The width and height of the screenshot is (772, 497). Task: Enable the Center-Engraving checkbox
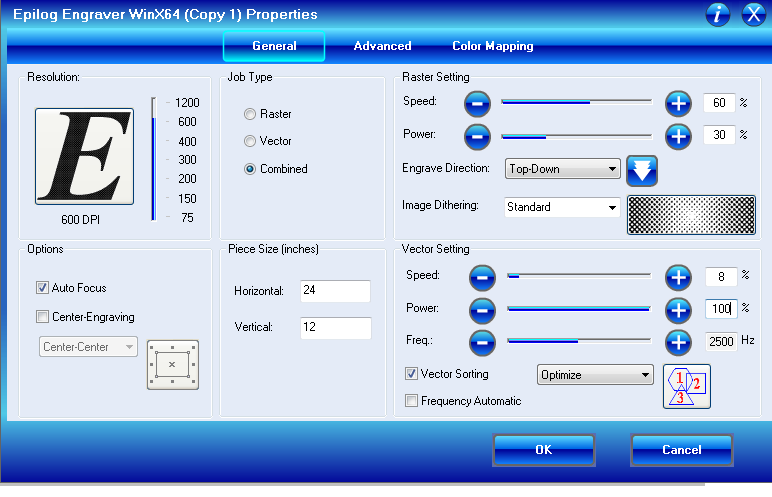[x=42, y=317]
